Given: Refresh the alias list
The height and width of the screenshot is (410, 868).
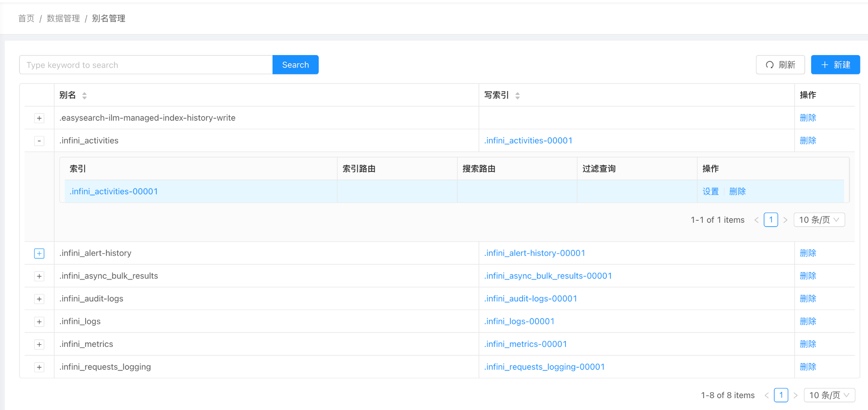Looking at the screenshot, I should [x=780, y=64].
